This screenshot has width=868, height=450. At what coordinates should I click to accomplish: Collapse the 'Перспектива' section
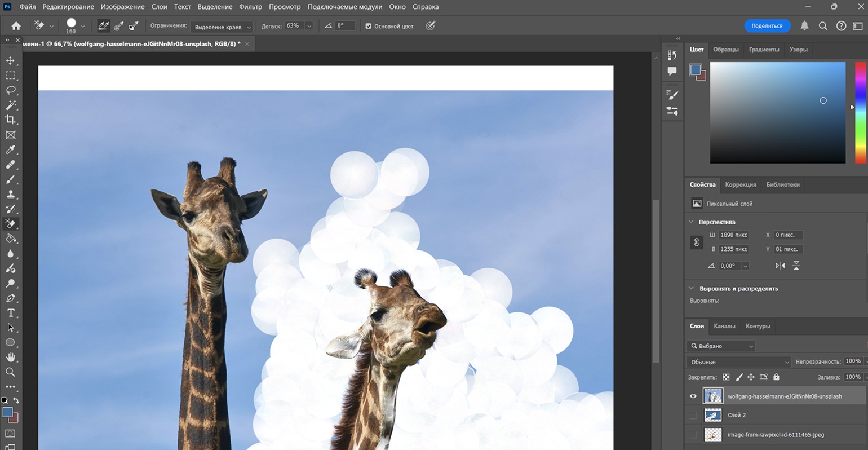(x=692, y=222)
